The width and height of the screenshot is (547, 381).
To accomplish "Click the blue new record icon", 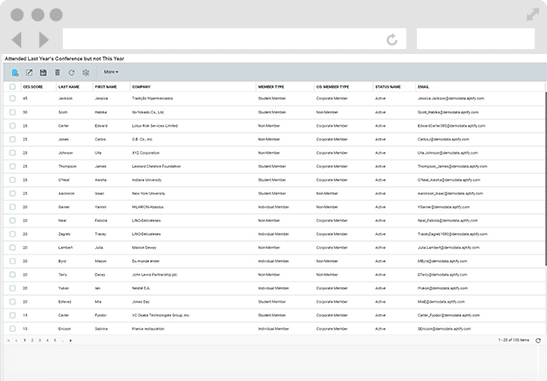I will (15, 73).
